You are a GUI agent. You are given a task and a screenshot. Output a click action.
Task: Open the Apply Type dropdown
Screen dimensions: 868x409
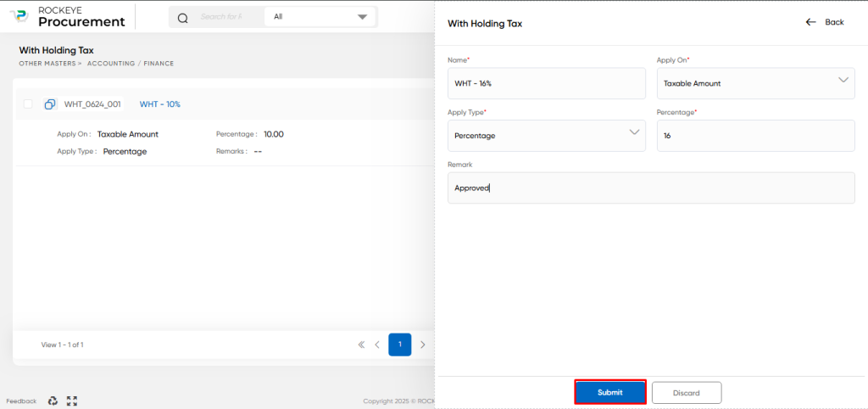pyautogui.click(x=547, y=136)
